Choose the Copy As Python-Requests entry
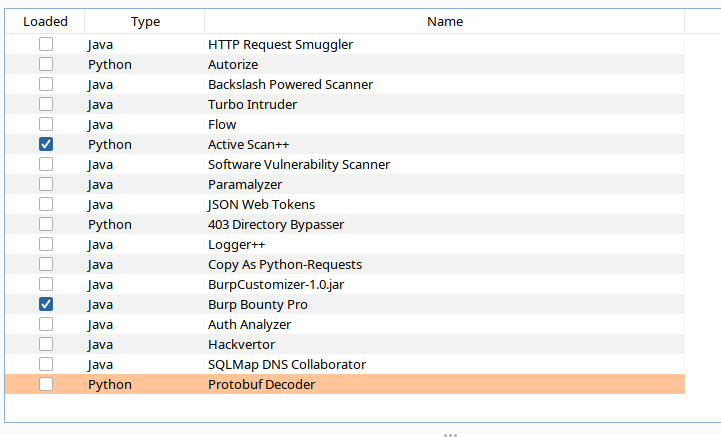This screenshot has height=437, width=721. (x=284, y=264)
